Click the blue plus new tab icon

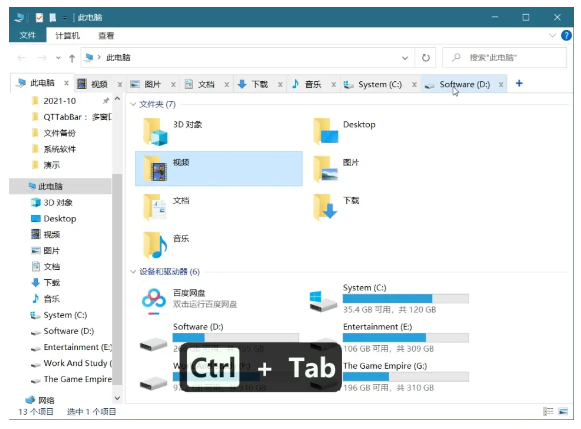(519, 84)
